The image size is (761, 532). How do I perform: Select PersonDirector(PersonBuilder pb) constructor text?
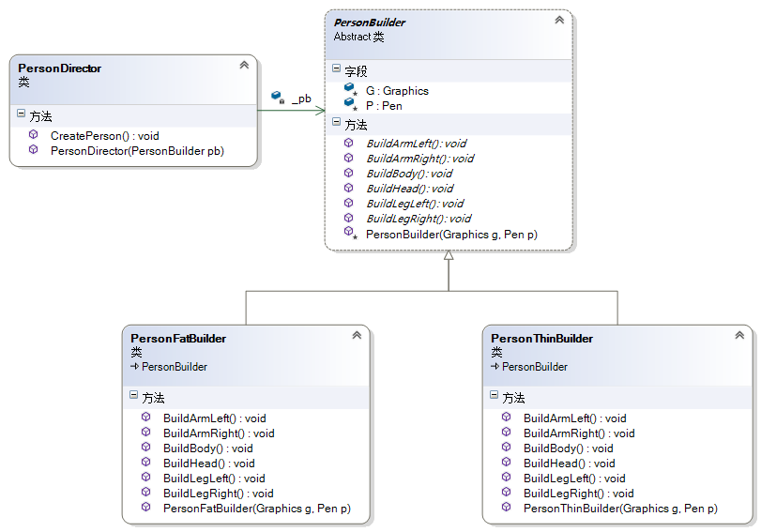(x=137, y=151)
